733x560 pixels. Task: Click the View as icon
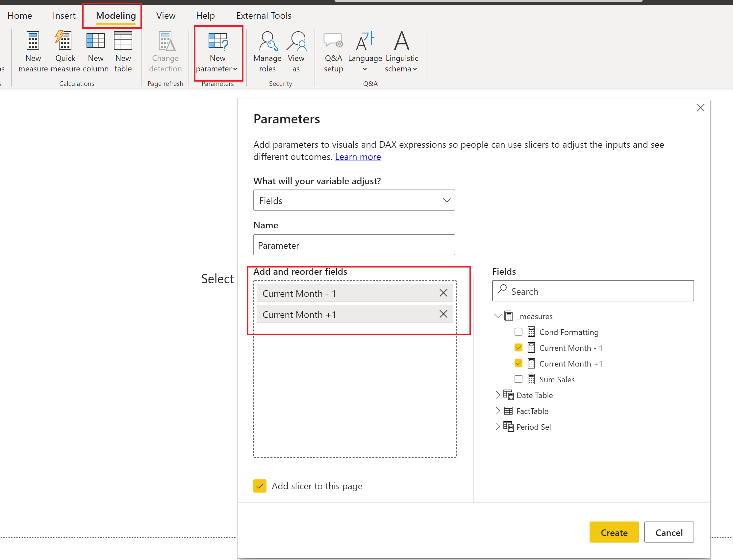click(297, 41)
